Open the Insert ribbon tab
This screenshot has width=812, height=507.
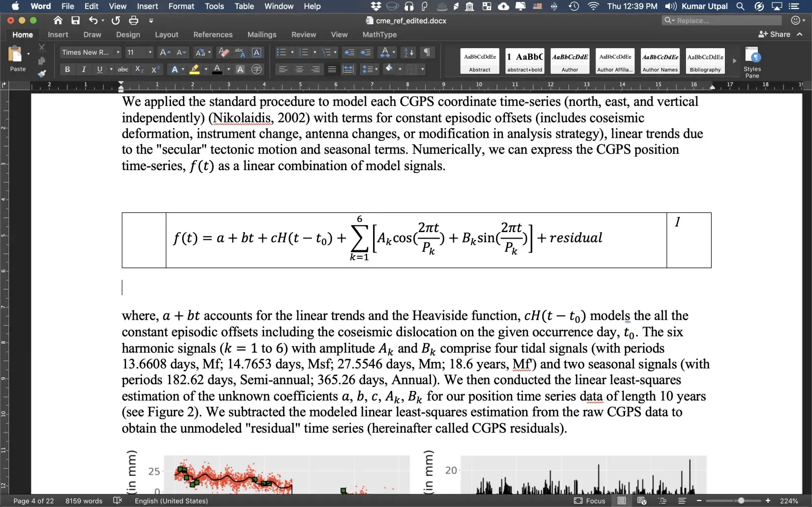coord(58,34)
